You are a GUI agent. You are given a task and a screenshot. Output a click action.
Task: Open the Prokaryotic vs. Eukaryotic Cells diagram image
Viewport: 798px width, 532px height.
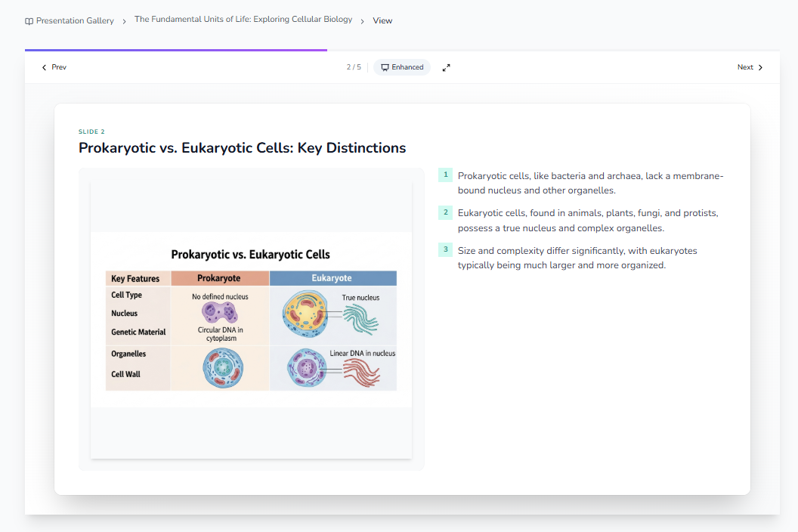coord(251,319)
